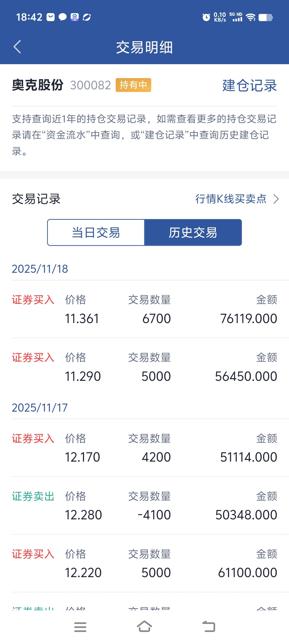289x644 pixels.
Task: Tap the battery indicator icon
Action: 265,18
